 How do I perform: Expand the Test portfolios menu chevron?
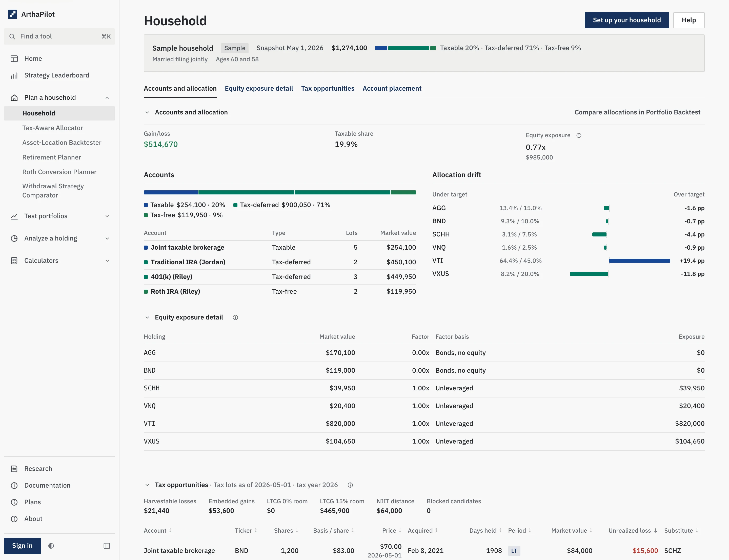click(x=107, y=216)
